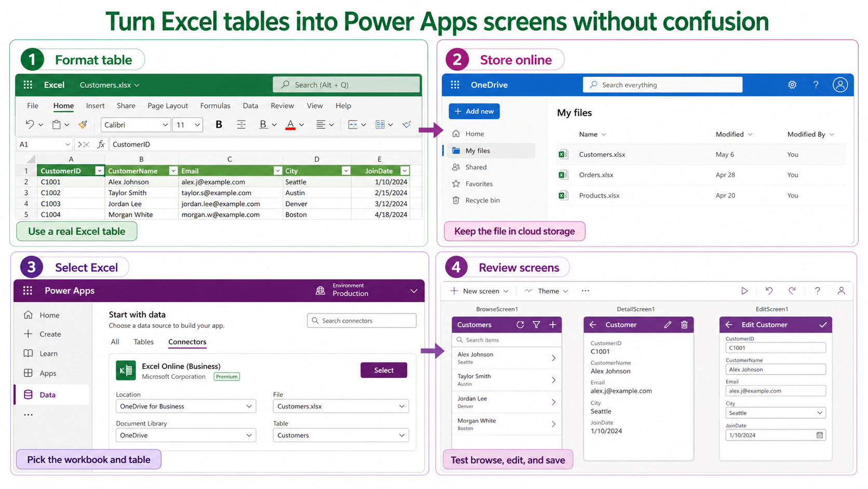Expand the Environment Production chevron

point(414,291)
